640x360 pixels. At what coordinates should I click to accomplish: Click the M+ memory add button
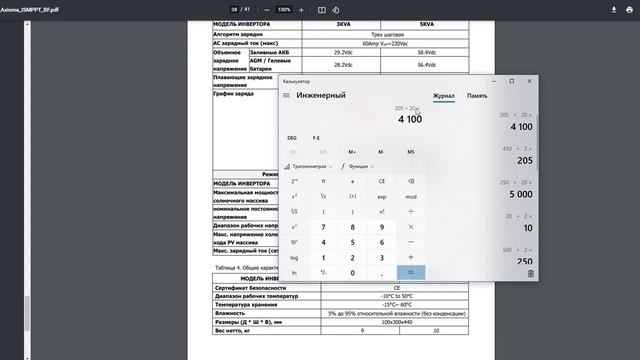[x=352, y=152]
